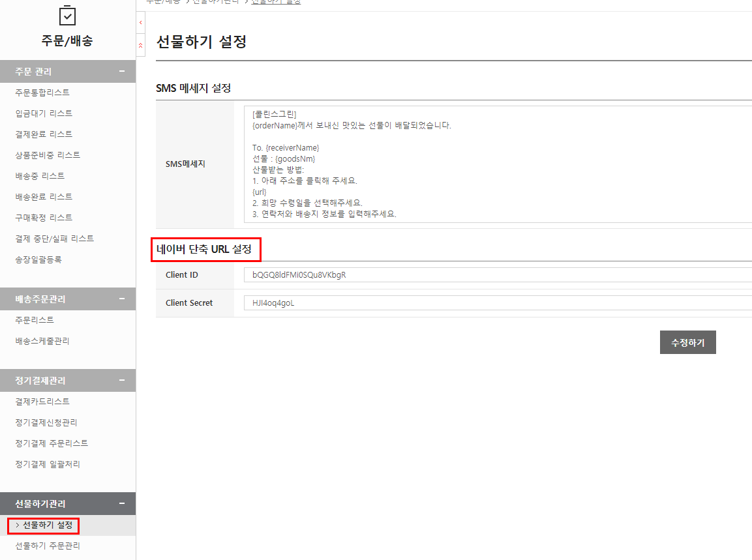Image resolution: width=752 pixels, height=560 pixels.
Task: Collapse sidebar with red arrow icon
Action: [x=141, y=23]
